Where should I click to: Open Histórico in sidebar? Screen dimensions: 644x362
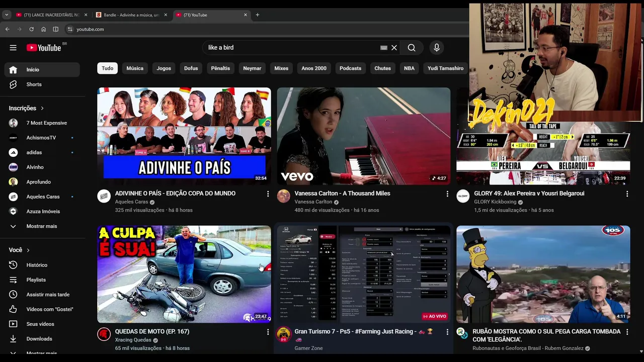(x=42, y=265)
